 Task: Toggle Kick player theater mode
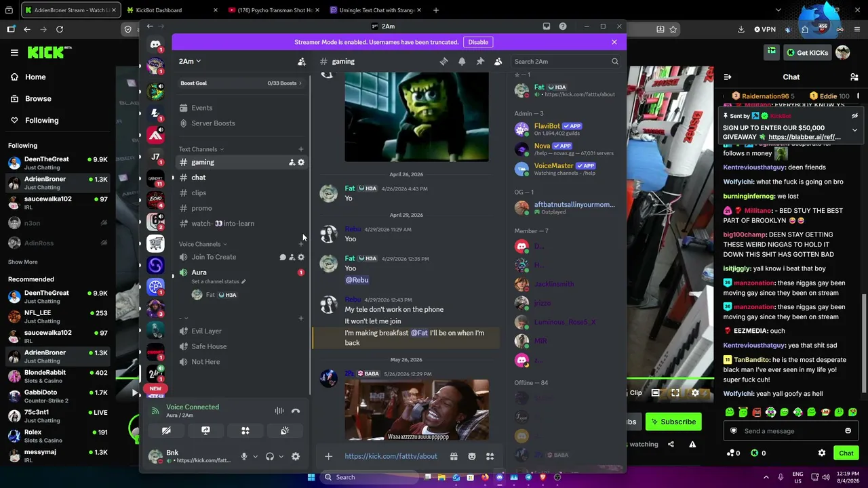(x=655, y=392)
